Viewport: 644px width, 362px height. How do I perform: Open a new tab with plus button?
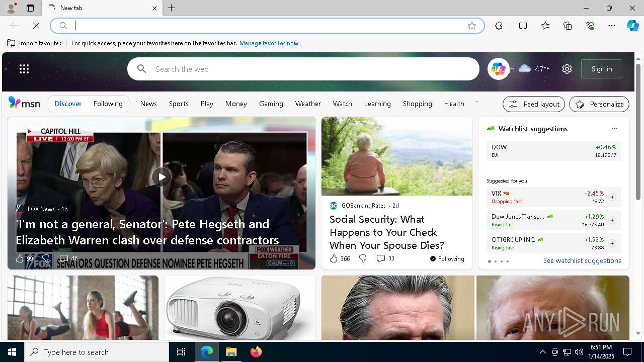[172, 8]
